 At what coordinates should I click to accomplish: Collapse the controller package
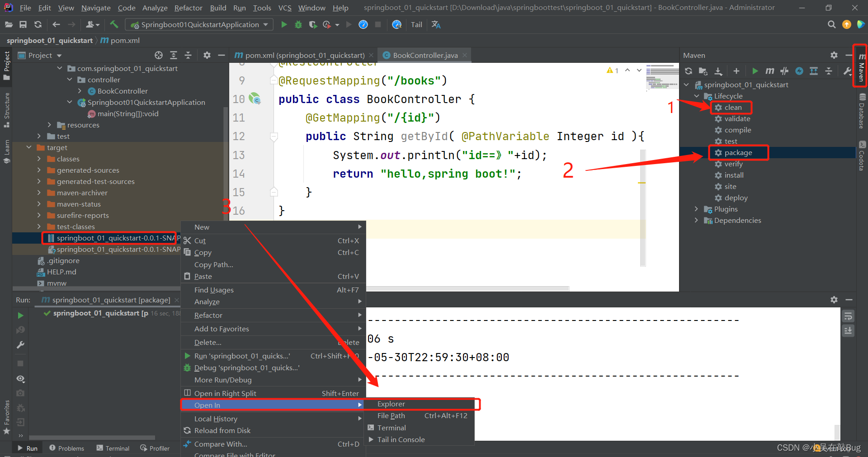[70, 80]
